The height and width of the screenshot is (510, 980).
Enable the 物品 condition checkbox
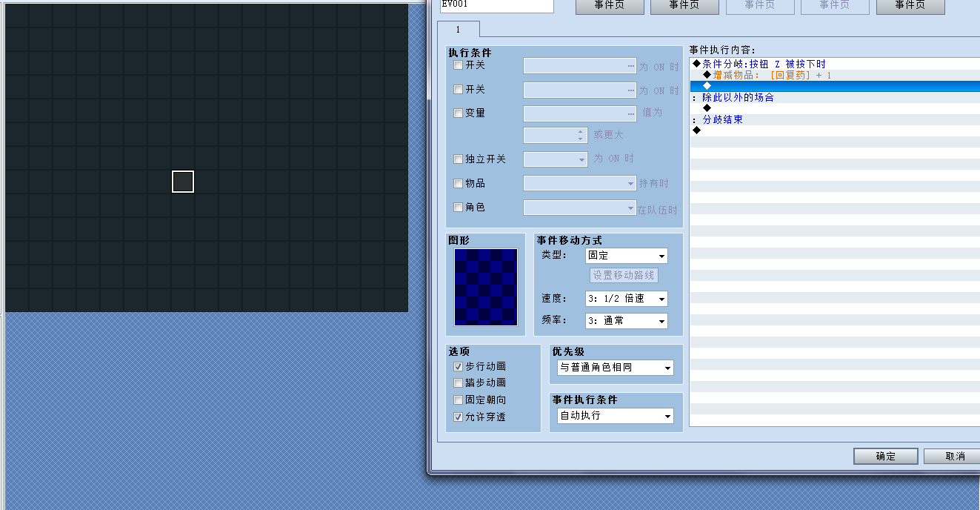(458, 184)
